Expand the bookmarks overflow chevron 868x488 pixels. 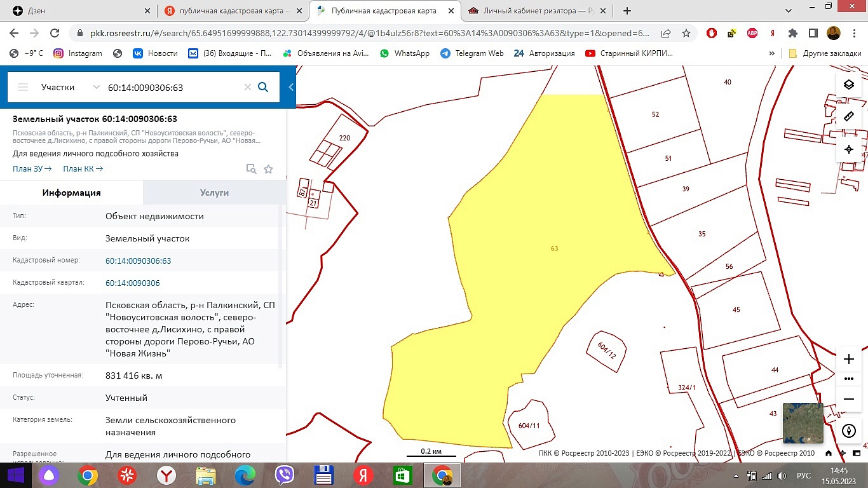(x=772, y=53)
